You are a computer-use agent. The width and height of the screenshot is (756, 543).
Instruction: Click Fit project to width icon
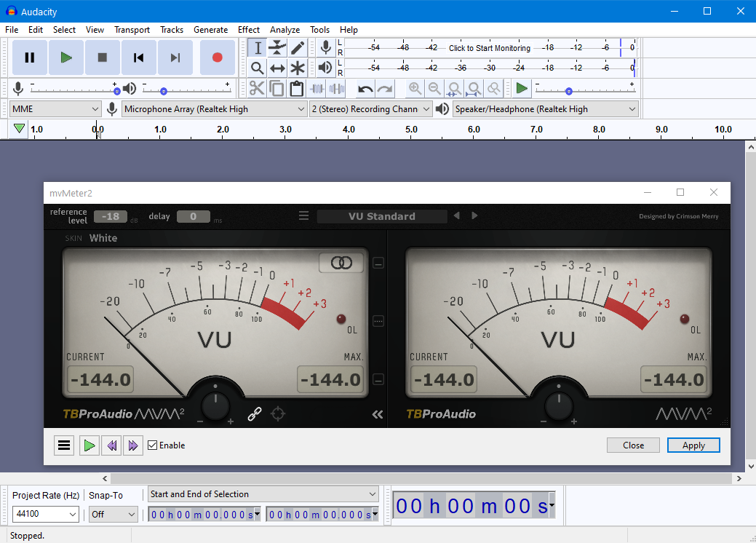(474, 88)
